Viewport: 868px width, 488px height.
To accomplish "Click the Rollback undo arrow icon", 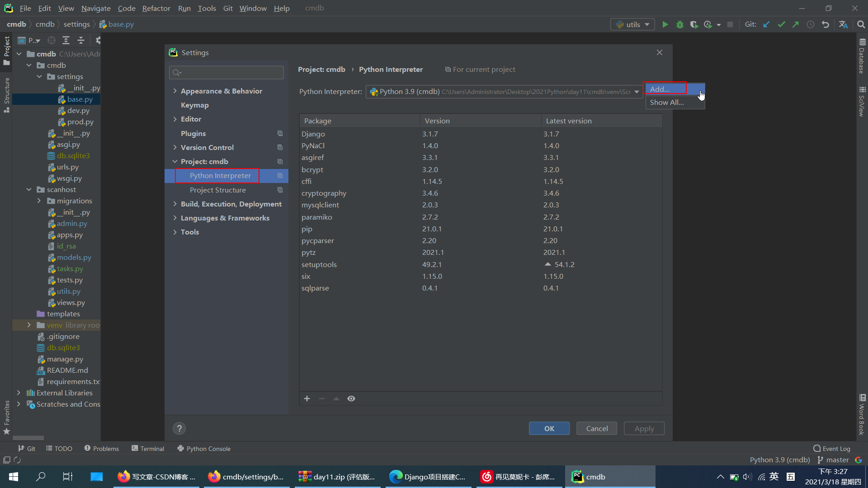I will (826, 24).
